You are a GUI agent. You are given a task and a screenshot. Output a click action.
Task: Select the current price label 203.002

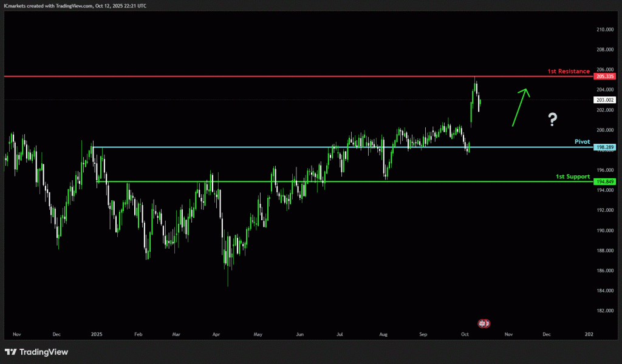tap(605, 99)
